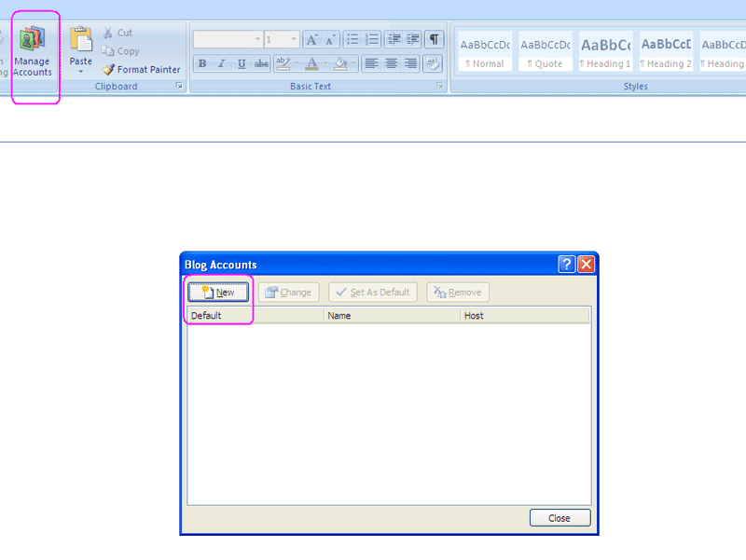
Task: Toggle strikethrough formatting
Action: pos(261,63)
